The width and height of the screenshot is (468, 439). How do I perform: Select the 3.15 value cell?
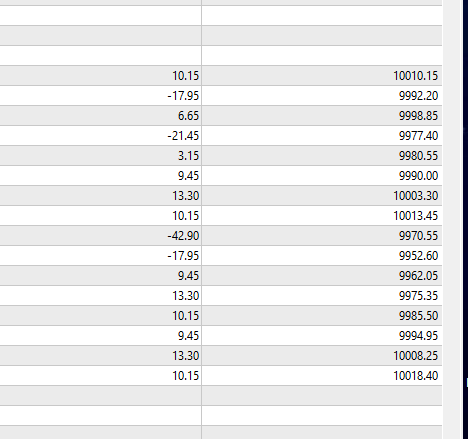click(101, 156)
